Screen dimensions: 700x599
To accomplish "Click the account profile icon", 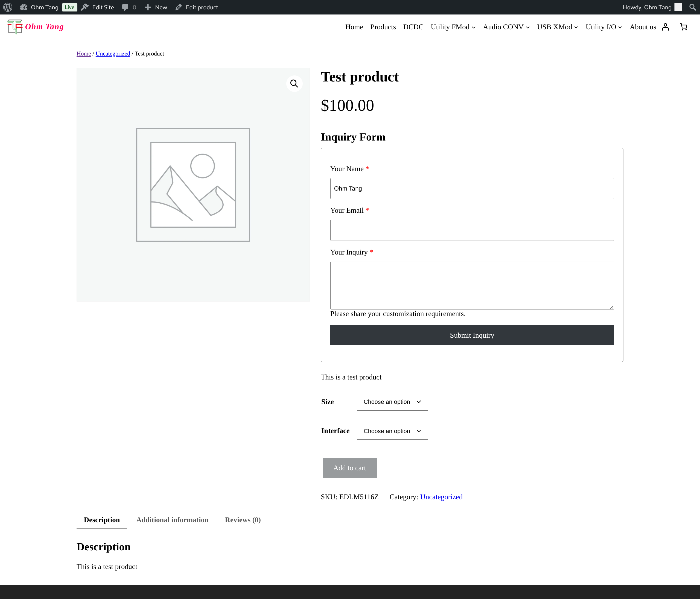I will [666, 27].
